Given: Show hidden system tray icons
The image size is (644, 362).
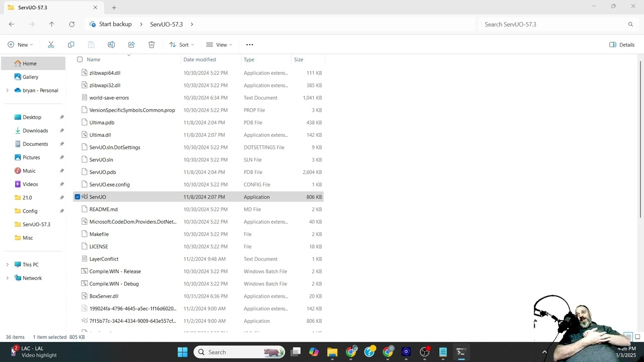Looking at the screenshot, I should click(544, 352).
